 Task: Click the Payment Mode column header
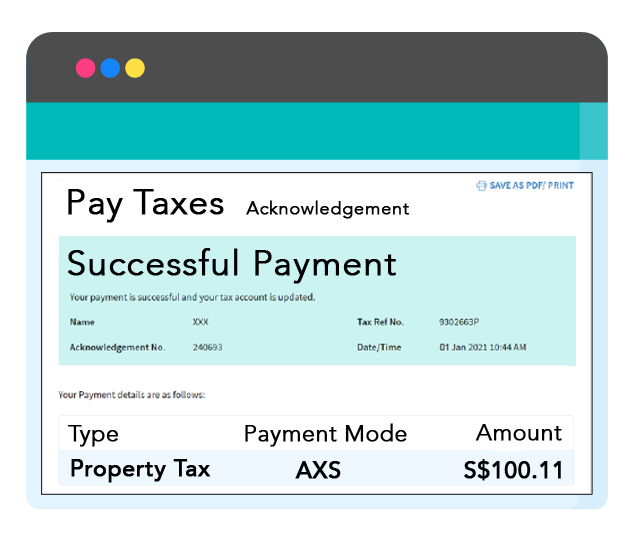[325, 434]
